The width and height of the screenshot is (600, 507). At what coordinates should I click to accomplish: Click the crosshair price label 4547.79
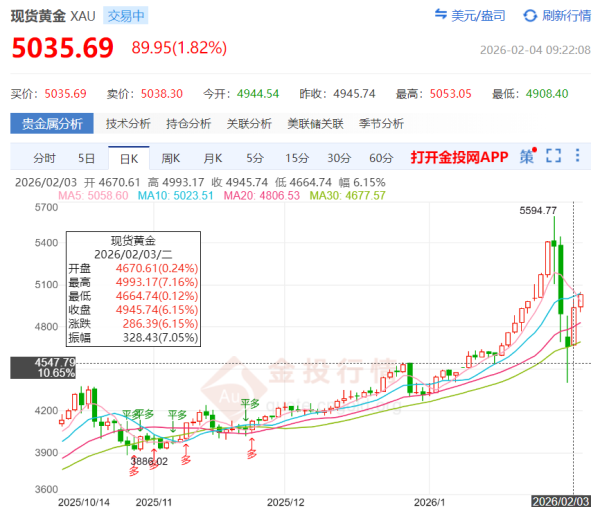pos(55,362)
